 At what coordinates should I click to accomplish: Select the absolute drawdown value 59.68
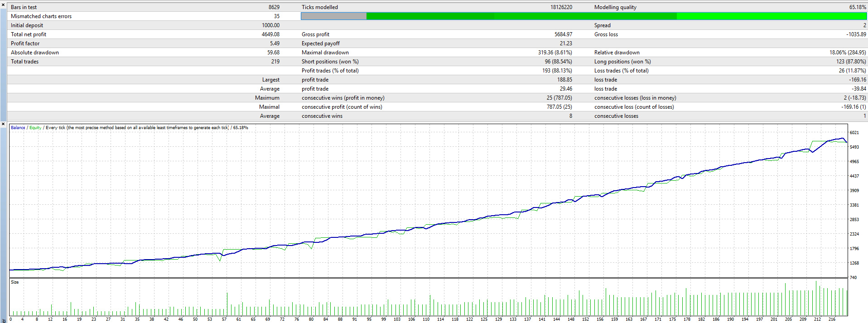[x=274, y=53]
